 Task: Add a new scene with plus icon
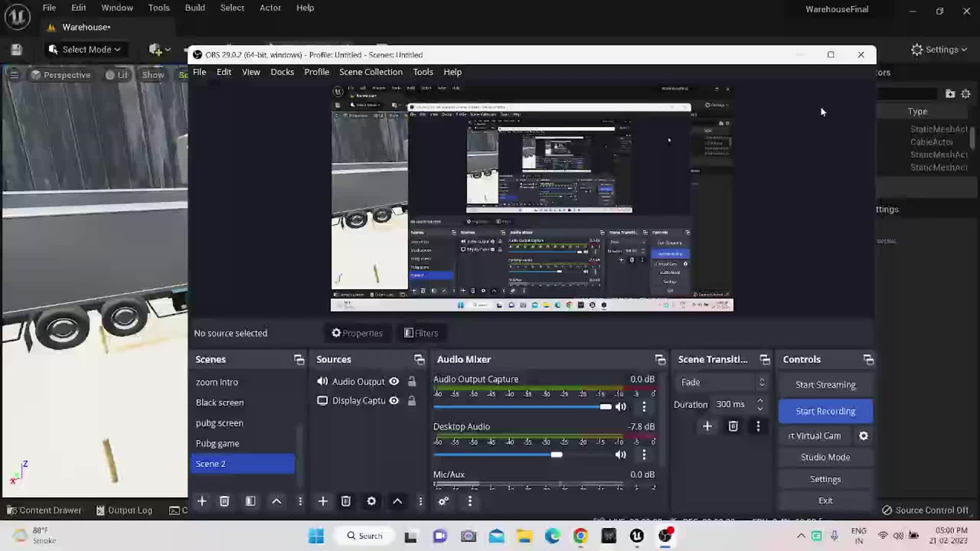pos(202,501)
